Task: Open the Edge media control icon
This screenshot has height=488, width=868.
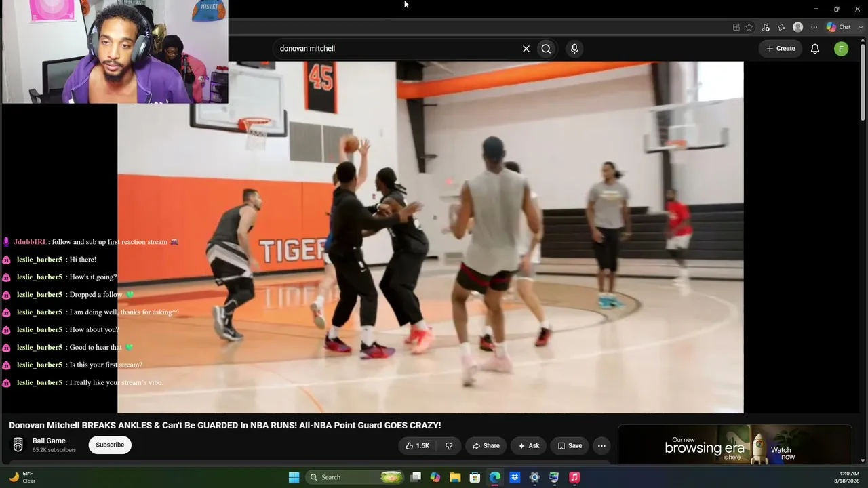Action: pyautogui.click(x=766, y=27)
